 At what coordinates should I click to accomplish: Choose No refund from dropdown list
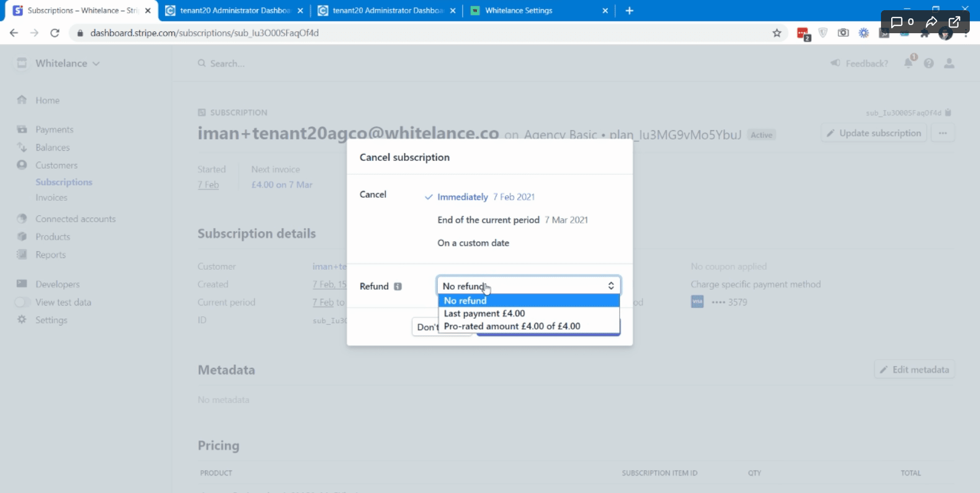529,300
